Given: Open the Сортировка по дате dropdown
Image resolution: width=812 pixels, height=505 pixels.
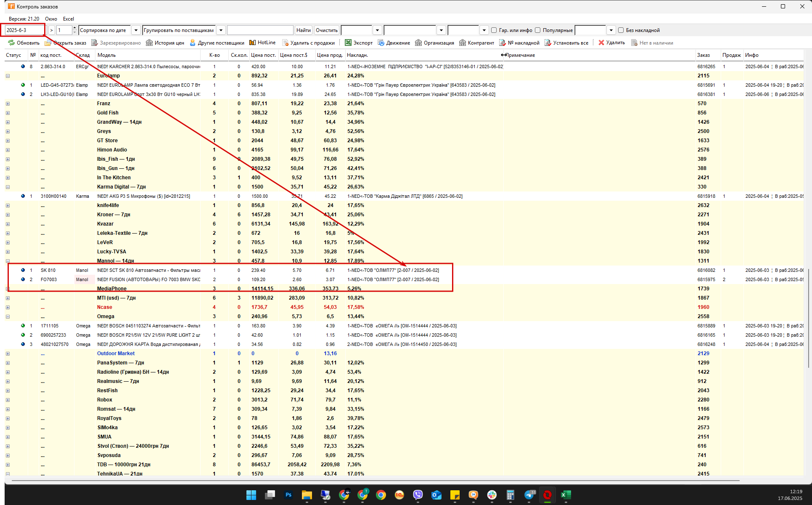Looking at the screenshot, I should pos(136,30).
